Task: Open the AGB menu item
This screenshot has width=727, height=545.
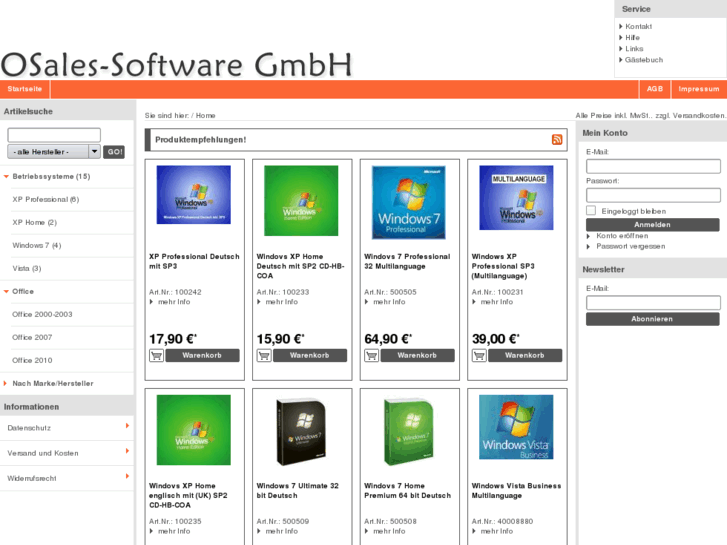Action: click(x=655, y=89)
